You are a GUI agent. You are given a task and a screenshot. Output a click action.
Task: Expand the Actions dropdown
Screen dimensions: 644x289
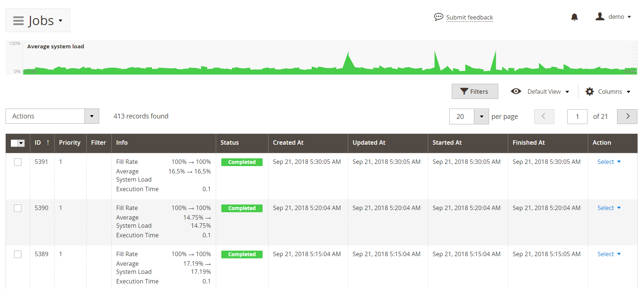pyautogui.click(x=91, y=116)
